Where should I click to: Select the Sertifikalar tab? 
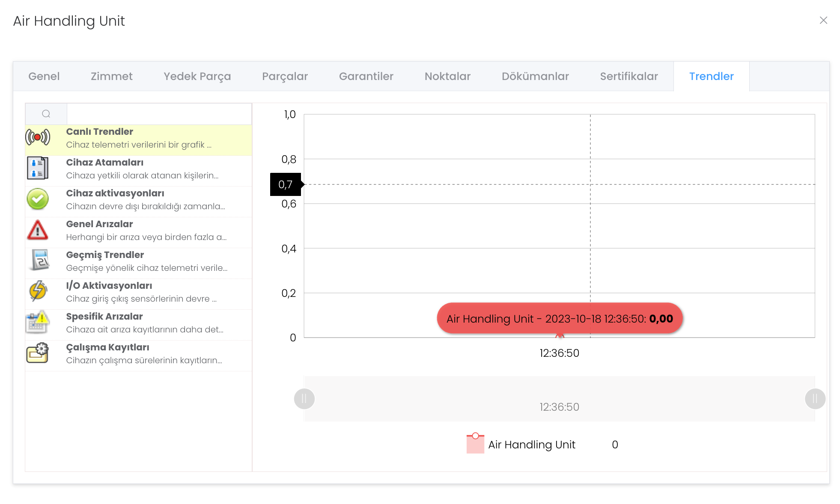(x=629, y=76)
